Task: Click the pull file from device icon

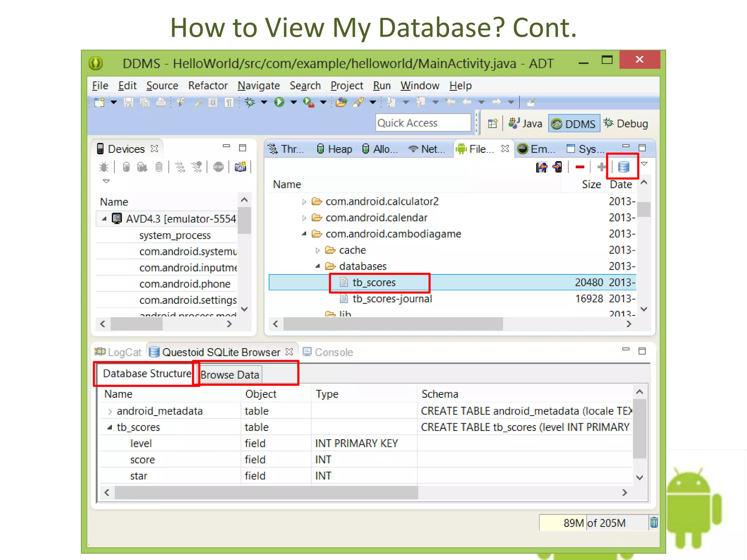Action: click(542, 167)
